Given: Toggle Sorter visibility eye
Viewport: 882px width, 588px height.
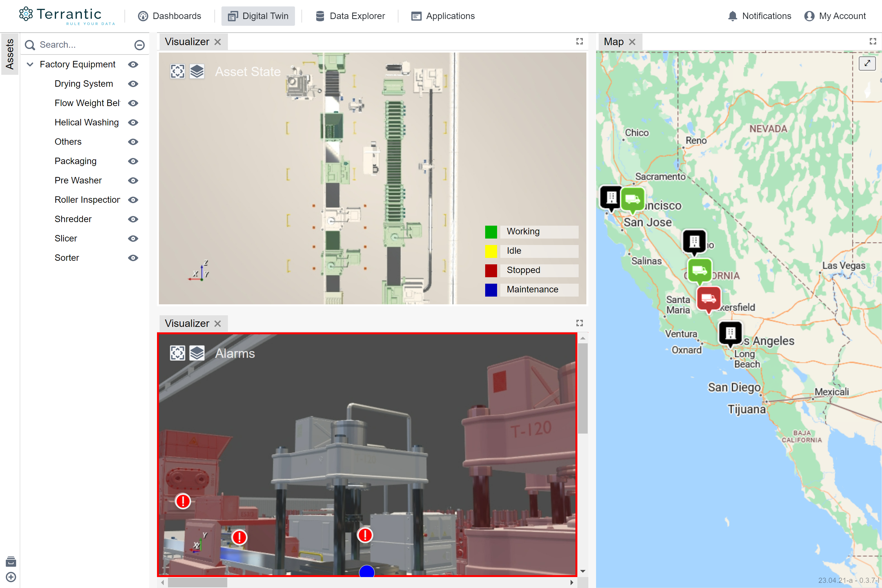Looking at the screenshot, I should click(133, 258).
